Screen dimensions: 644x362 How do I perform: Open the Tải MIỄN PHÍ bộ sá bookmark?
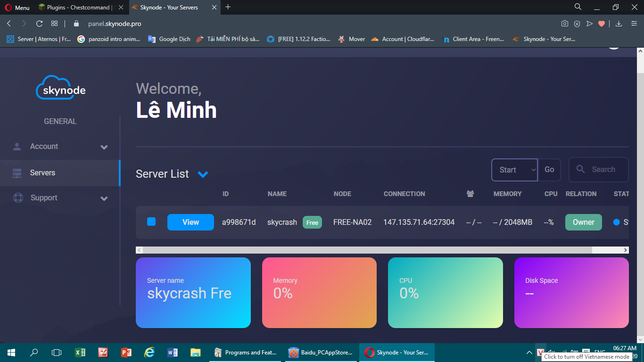[x=228, y=39]
